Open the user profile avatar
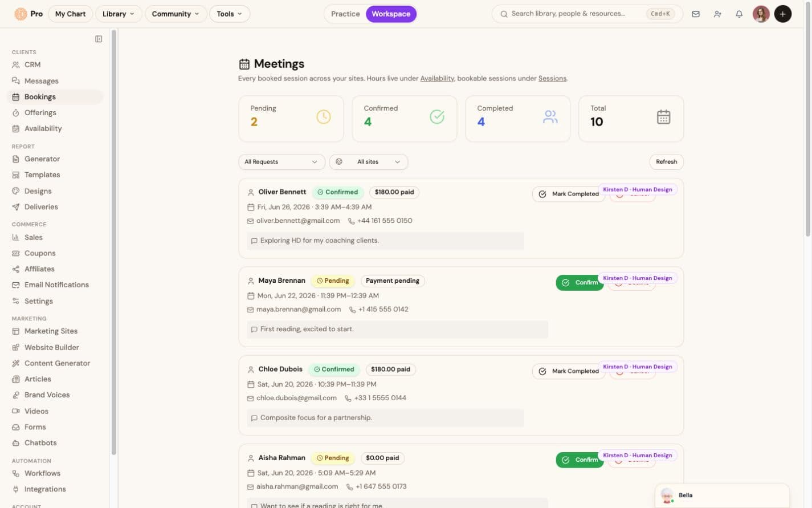 761,14
